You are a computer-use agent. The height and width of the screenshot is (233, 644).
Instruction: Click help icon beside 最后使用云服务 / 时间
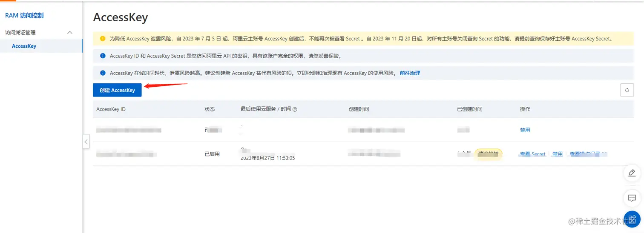pos(295,109)
